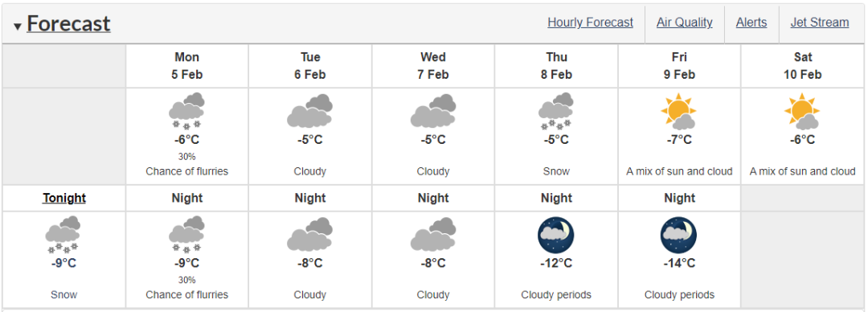Collapse the Forecast section triangle
Image resolution: width=868 pixels, height=312 pixels.
click(18, 26)
